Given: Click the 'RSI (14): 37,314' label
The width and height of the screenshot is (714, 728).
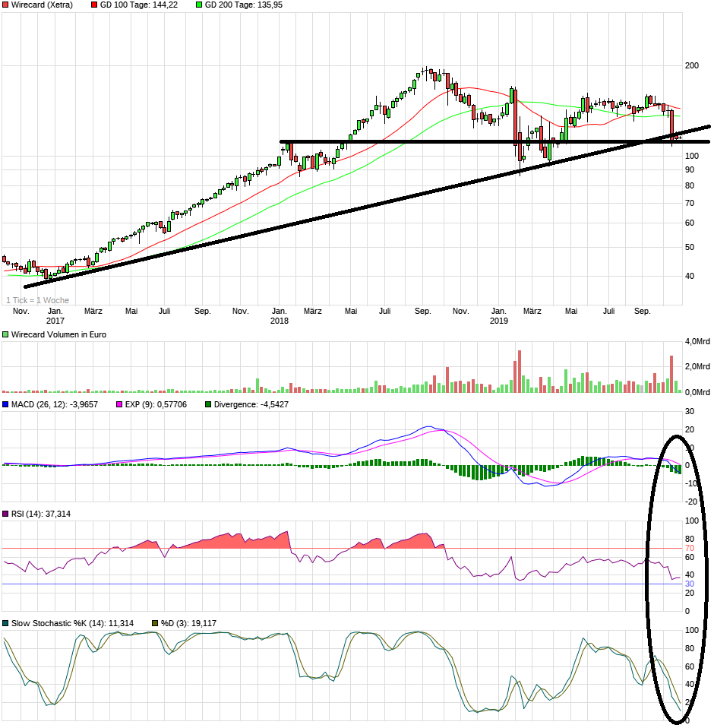Looking at the screenshot, I should (x=41, y=514).
